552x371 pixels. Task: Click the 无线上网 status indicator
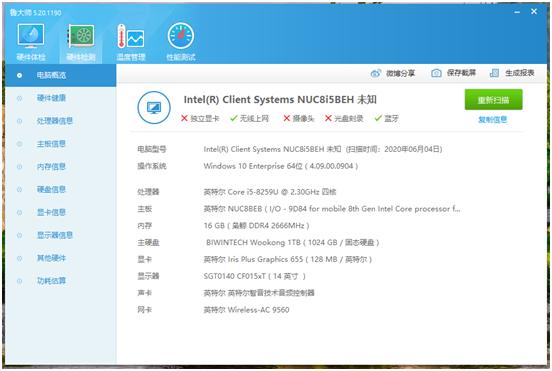pos(249,119)
